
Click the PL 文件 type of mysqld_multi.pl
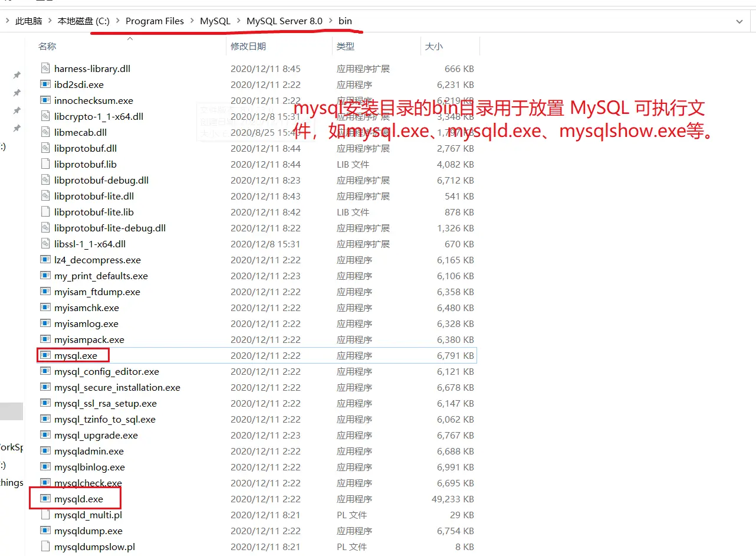coord(351,515)
